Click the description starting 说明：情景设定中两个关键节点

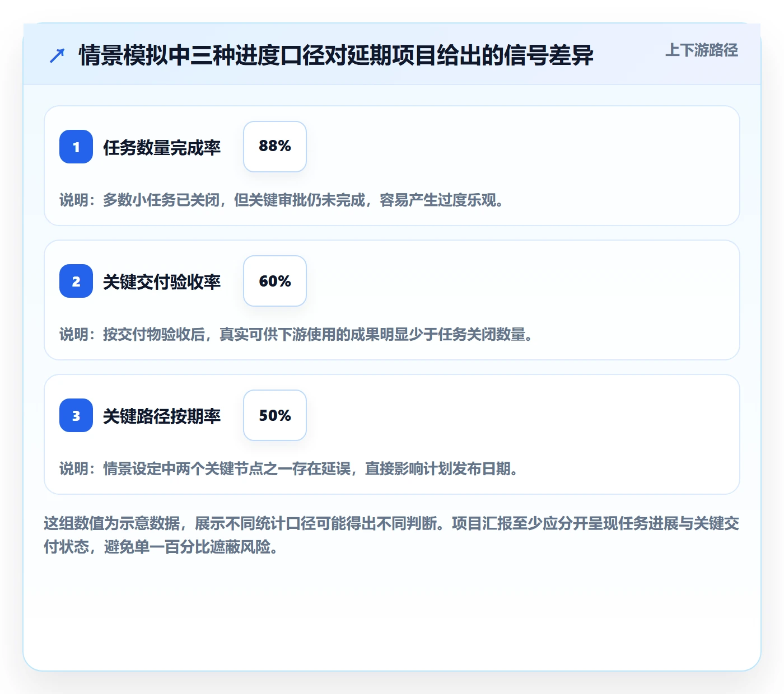coord(289,468)
